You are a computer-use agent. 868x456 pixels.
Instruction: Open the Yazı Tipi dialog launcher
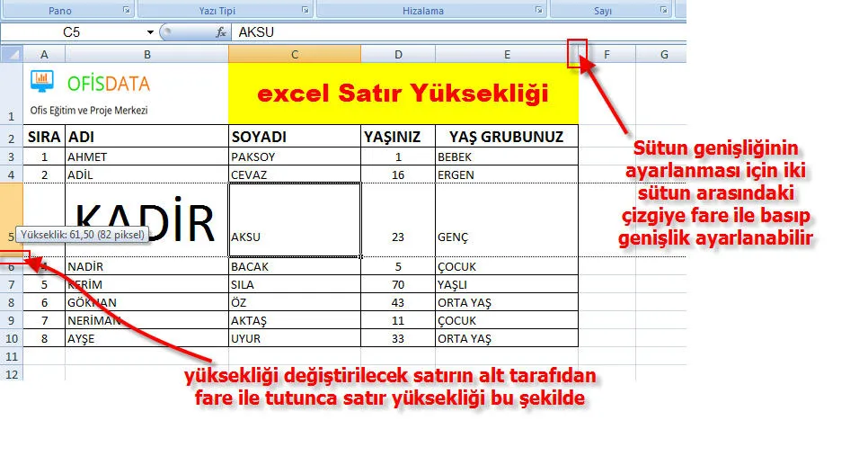306,11
